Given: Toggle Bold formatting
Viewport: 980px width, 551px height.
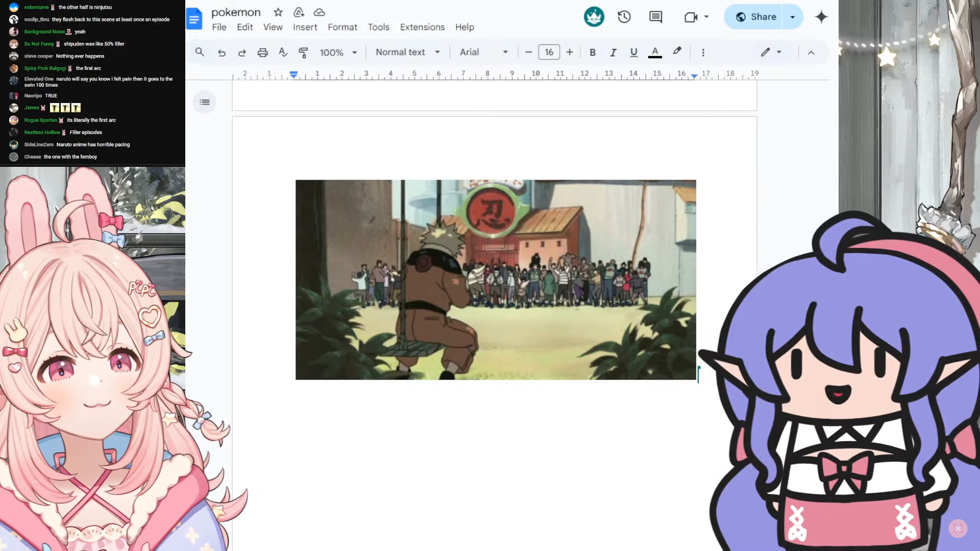Looking at the screenshot, I should pos(593,53).
